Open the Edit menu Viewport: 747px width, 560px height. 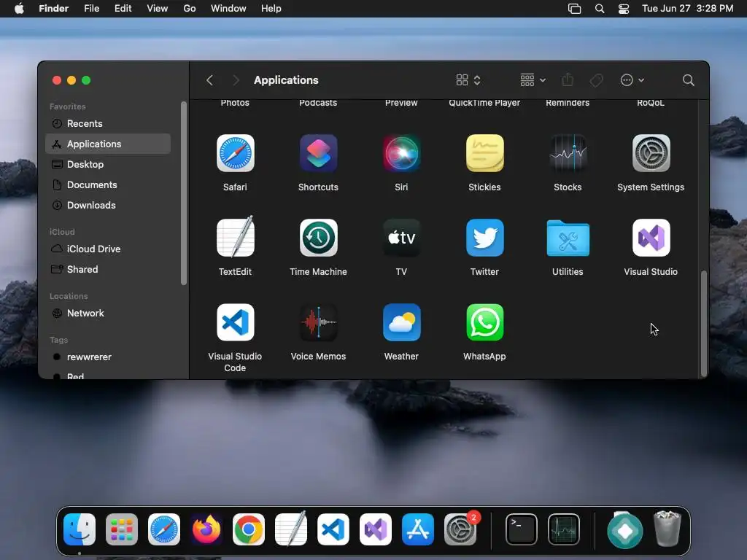[123, 9]
